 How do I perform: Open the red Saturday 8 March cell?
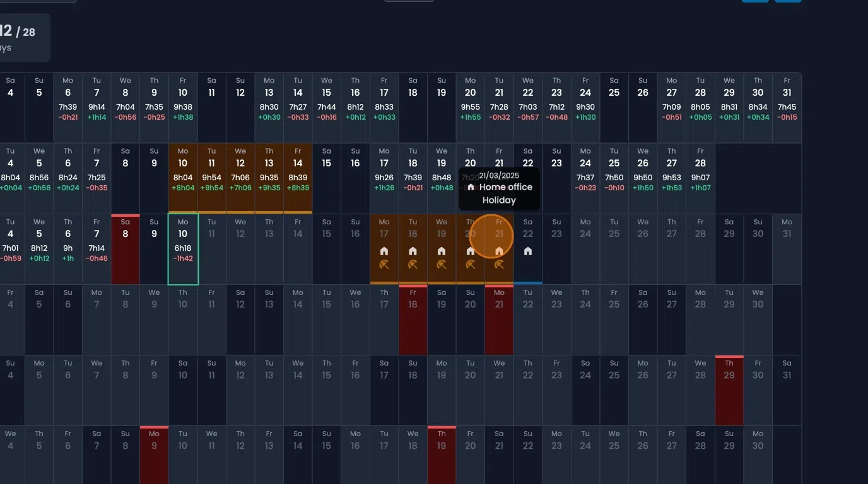[x=125, y=249]
